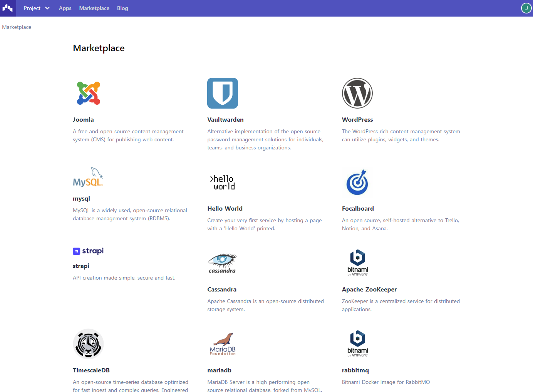
Task: Click the Cassandra eye logo
Action: [x=223, y=263]
